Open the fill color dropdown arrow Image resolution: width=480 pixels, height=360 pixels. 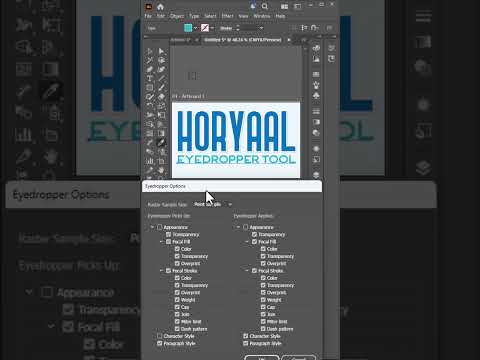196,28
